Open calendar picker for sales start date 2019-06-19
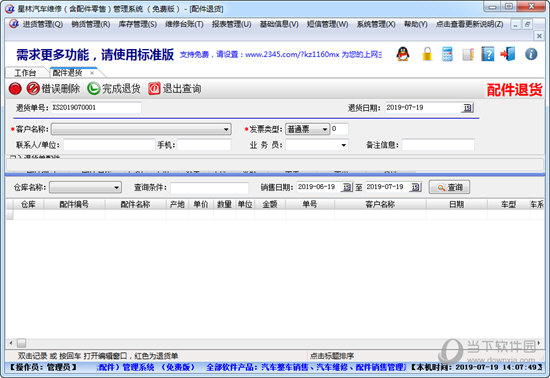This screenshot has width=550, height=378. coord(347,187)
